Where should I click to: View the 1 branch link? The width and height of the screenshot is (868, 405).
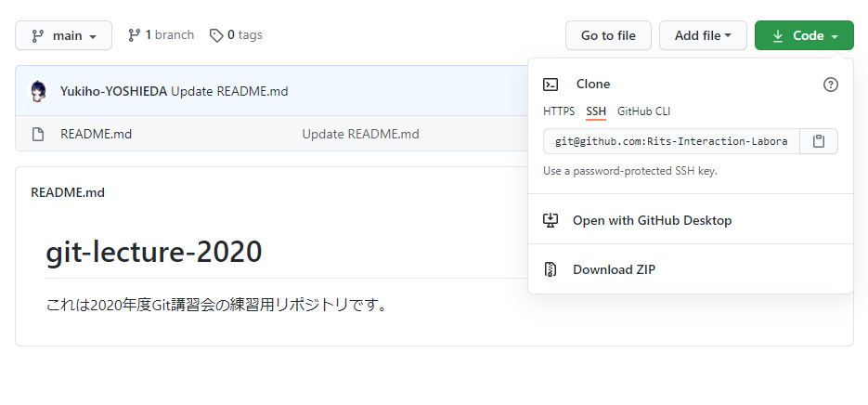161,35
